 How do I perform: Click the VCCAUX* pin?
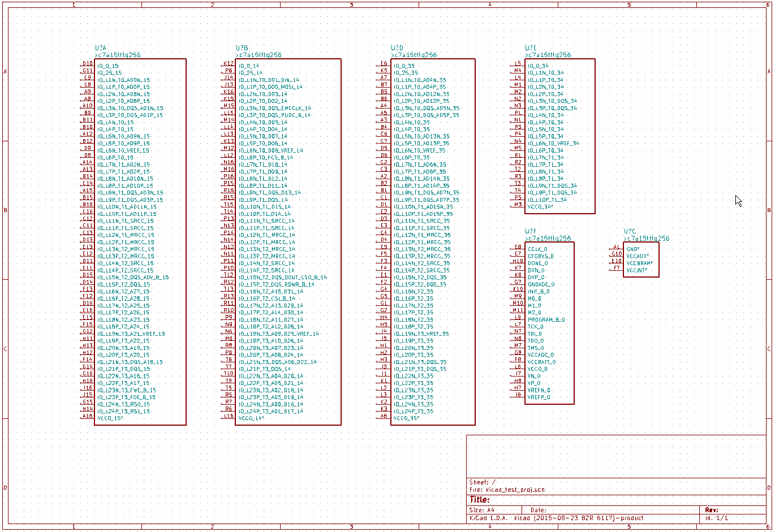coord(638,256)
